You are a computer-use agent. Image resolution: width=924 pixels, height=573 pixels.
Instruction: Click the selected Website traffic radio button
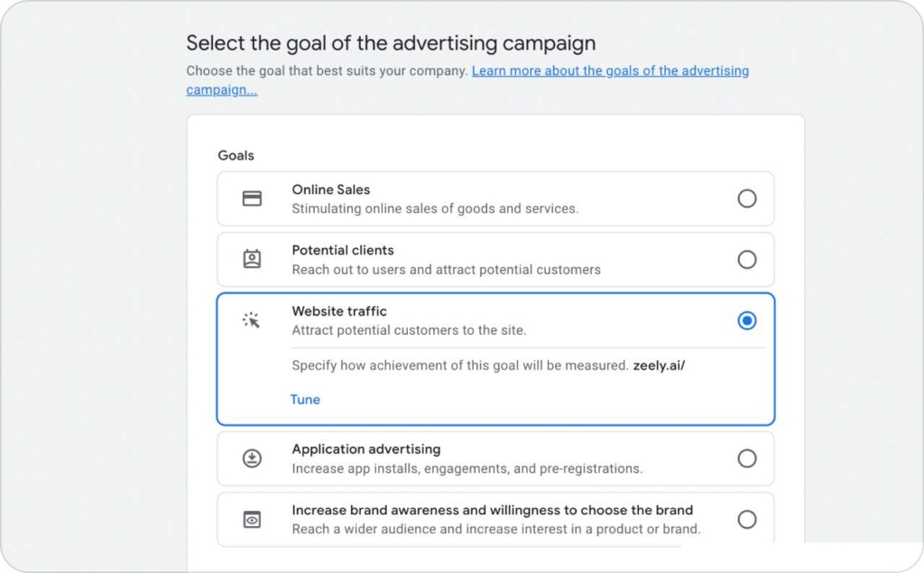747,319
